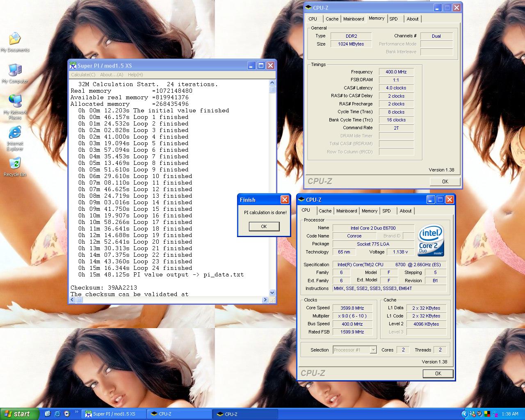The width and height of the screenshot is (525, 420).
Task: Open the Windows start menu
Action: click(19, 414)
